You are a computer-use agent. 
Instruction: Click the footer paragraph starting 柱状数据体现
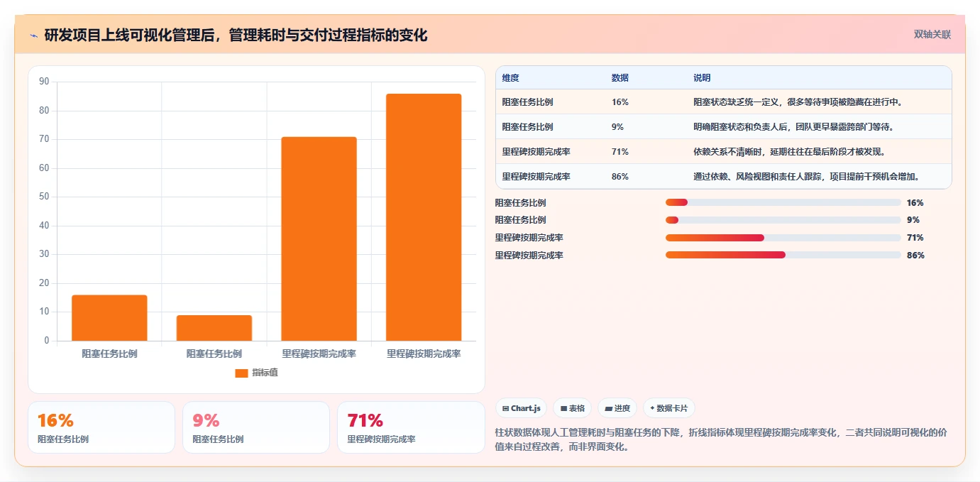tap(721, 440)
